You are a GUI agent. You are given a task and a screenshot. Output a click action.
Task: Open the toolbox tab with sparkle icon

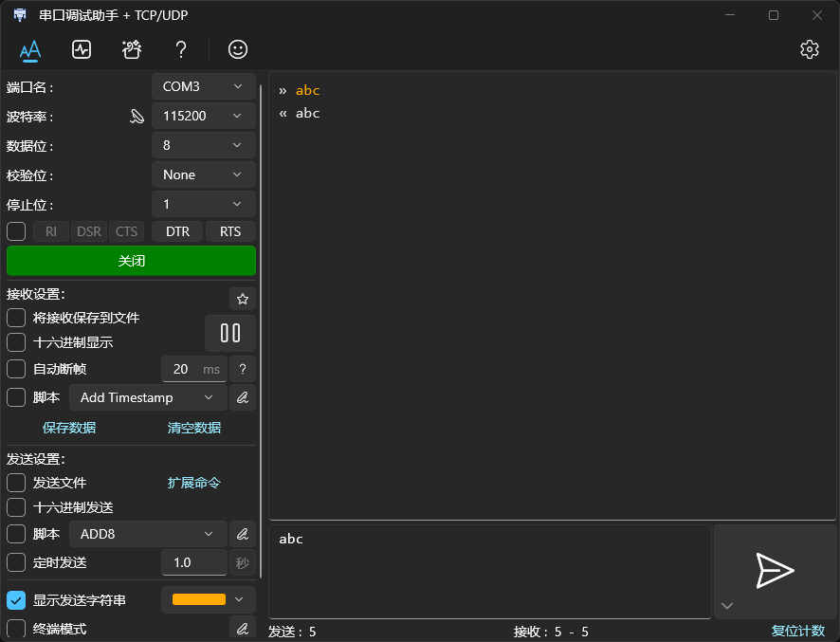click(131, 50)
